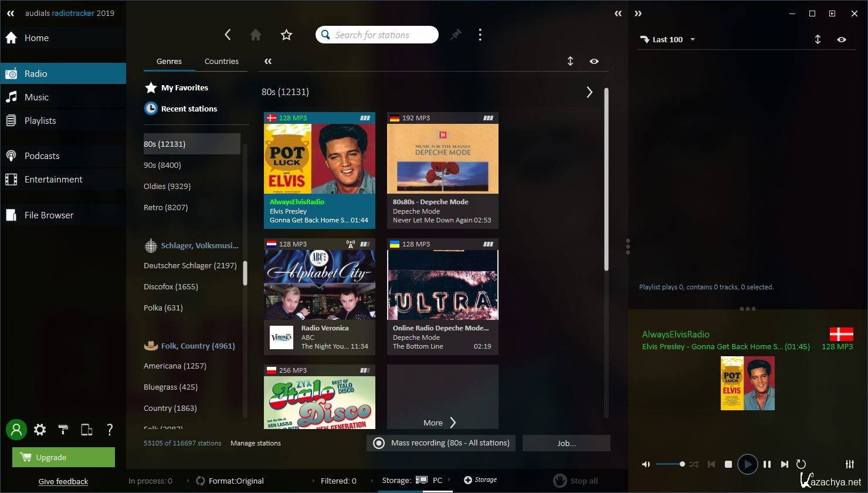Image resolution: width=868 pixels, height=493 pixels.
Task: Adjust the volume slider
Action: pyautogui.click(x=670, y=464)
